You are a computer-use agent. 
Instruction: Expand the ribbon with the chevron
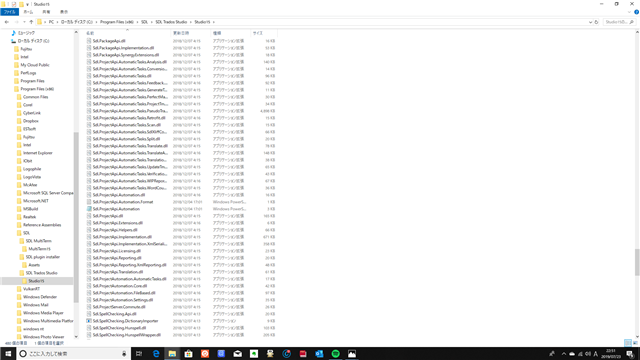click(629, 12)
